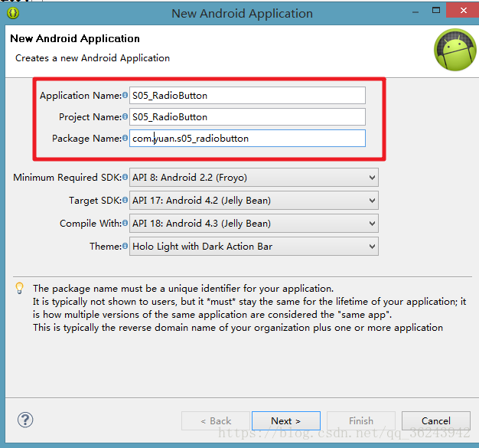Click info icon next to Application Name

tap(125, 95)
